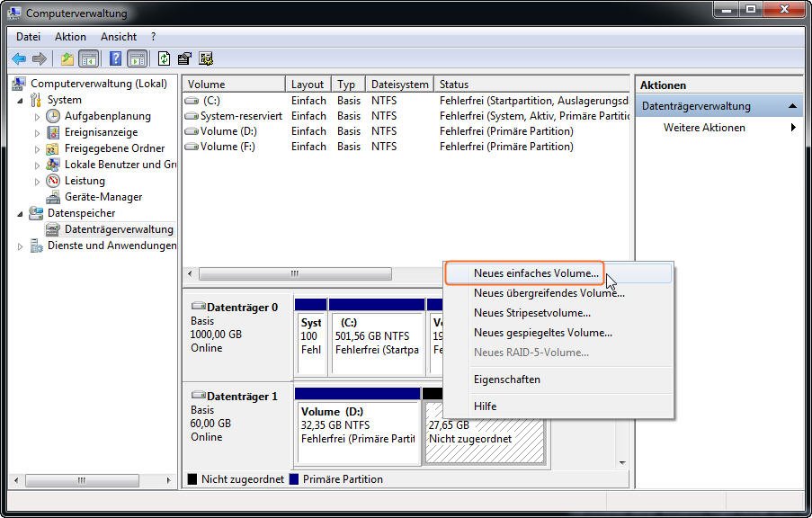Click the properties toolbar icon

(184, 59)
